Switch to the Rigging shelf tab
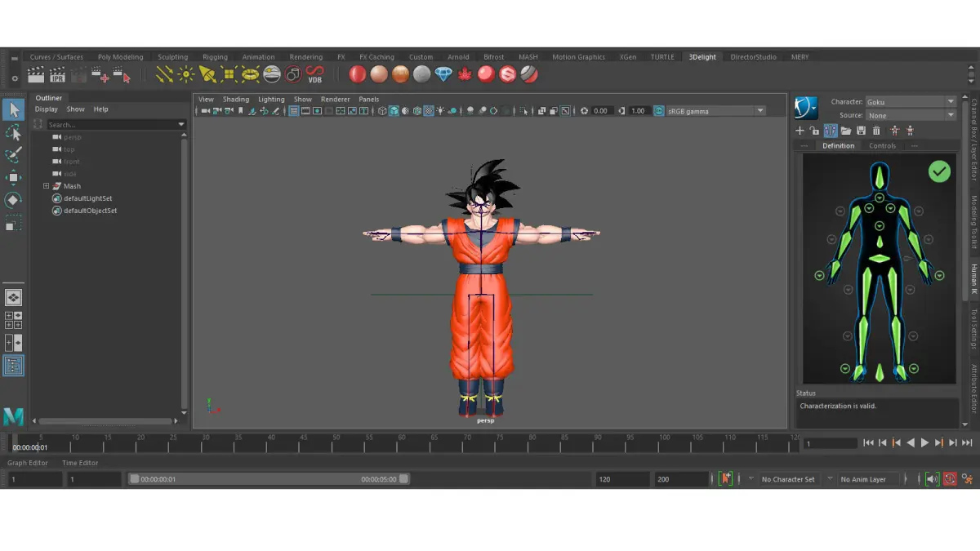This screenshot has width=980, height=551. click(216, 57)
